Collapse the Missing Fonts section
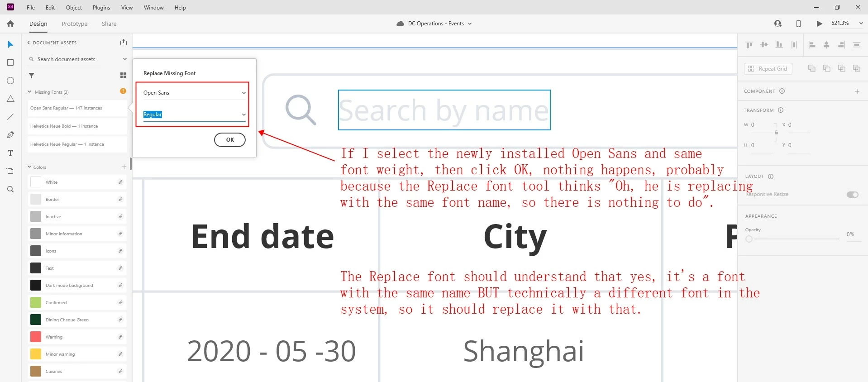The image size is (868, 382). (30, 92)
